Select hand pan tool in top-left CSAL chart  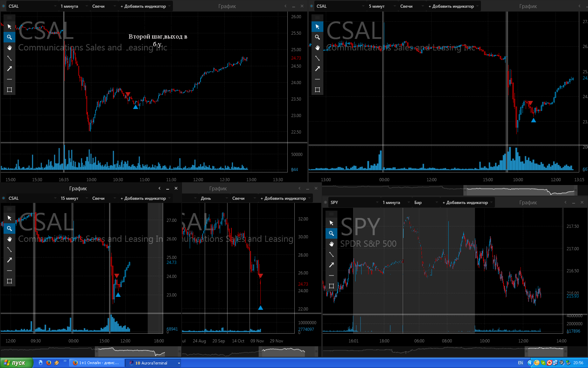tap(9, 48)
